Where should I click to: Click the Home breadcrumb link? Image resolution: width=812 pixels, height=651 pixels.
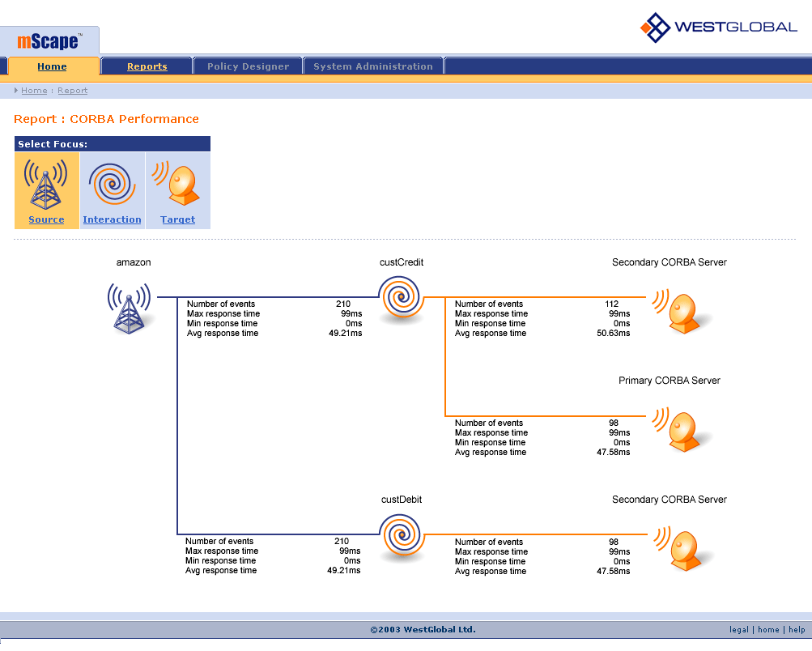(x=34, y=91)
